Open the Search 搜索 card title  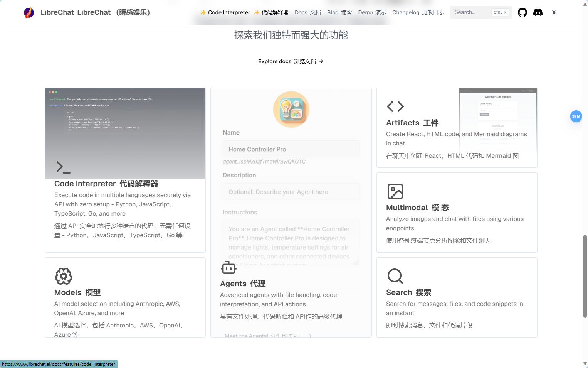tap(408, 292)
